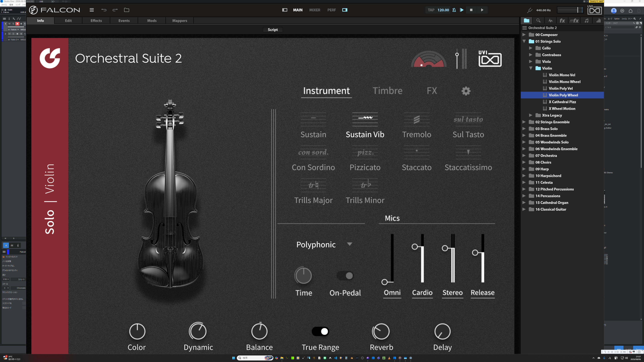Click the TAP tempo button
The image size is (644, 362).
pos(431,10)
